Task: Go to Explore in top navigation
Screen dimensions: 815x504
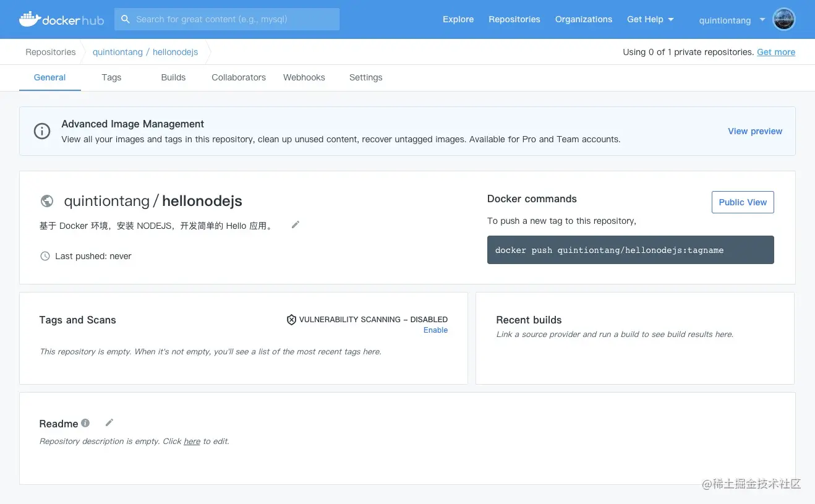Action: point(458,19)
